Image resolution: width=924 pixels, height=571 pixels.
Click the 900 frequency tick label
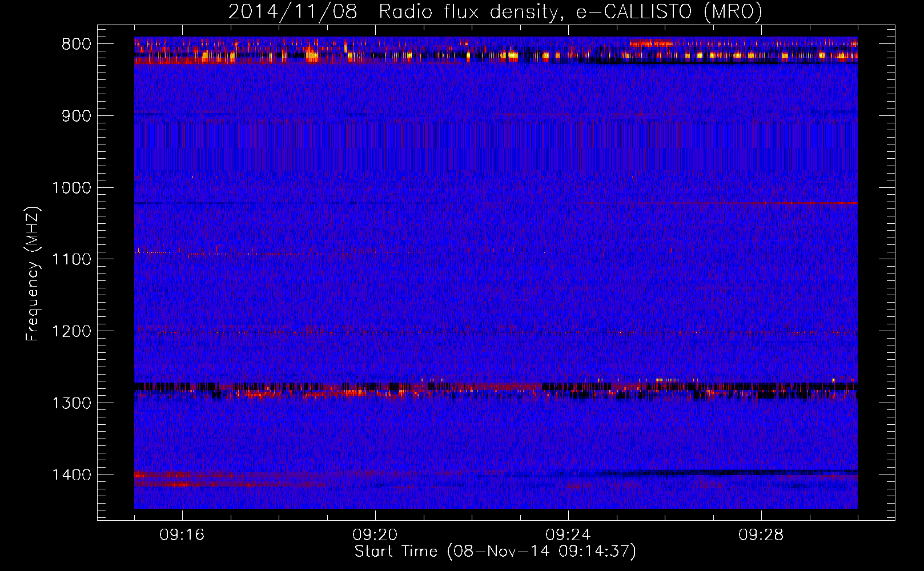pos(76,116)
